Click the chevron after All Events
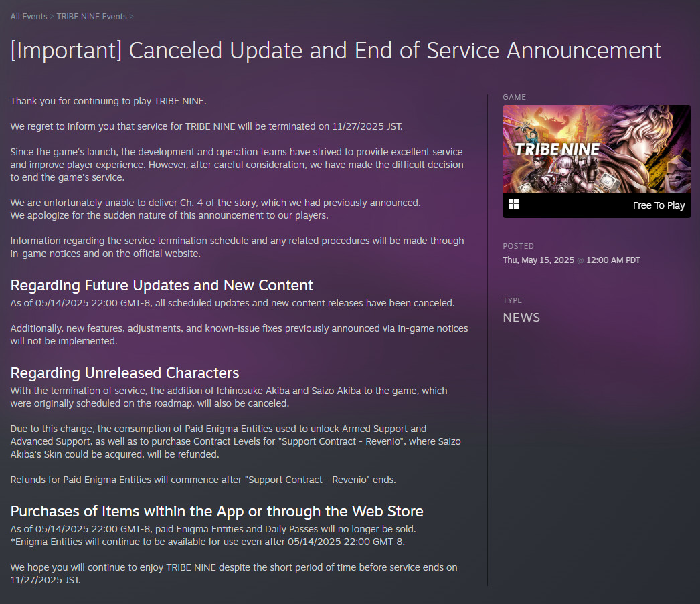This screenshot has width=700, height=604. click(x=52, y=17)
